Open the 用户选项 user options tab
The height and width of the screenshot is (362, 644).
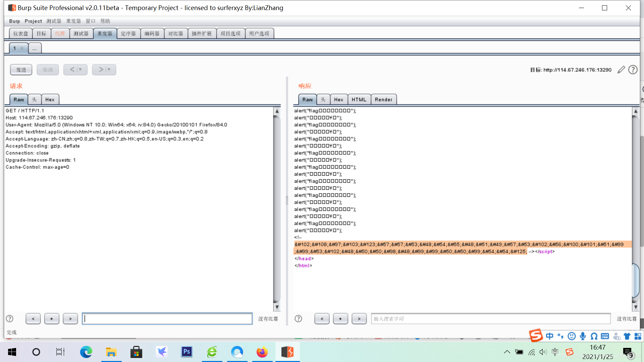(259, 34)
